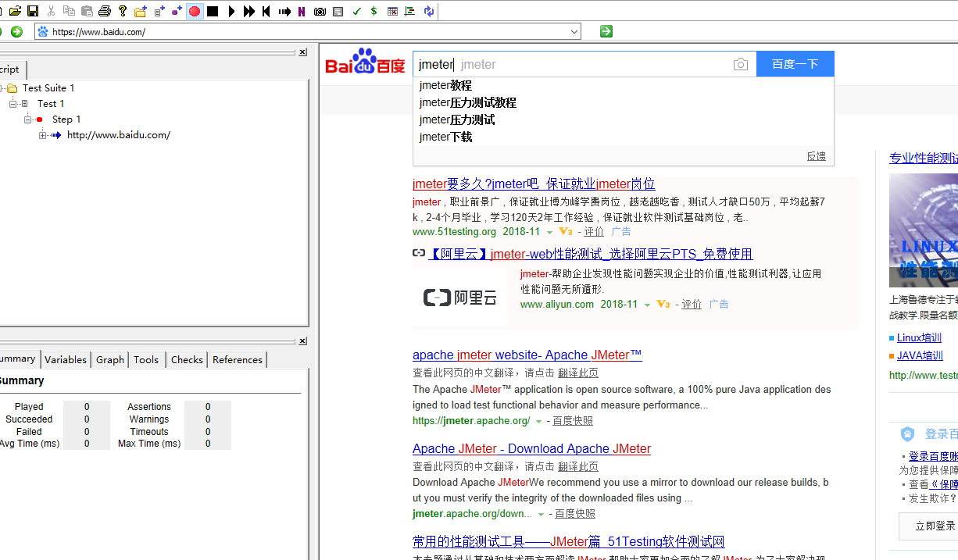Rewind to start with the back-bar arrow
The width and height of the screenshot is (958, 560).
(266, 11)
